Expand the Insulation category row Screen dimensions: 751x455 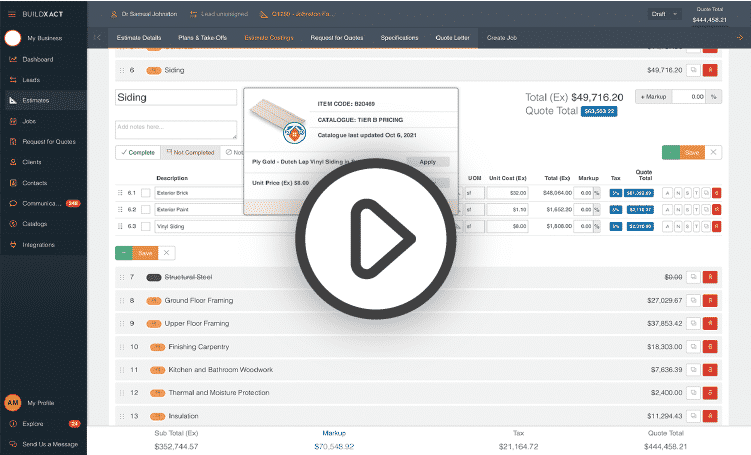click(x=181, y=416)
